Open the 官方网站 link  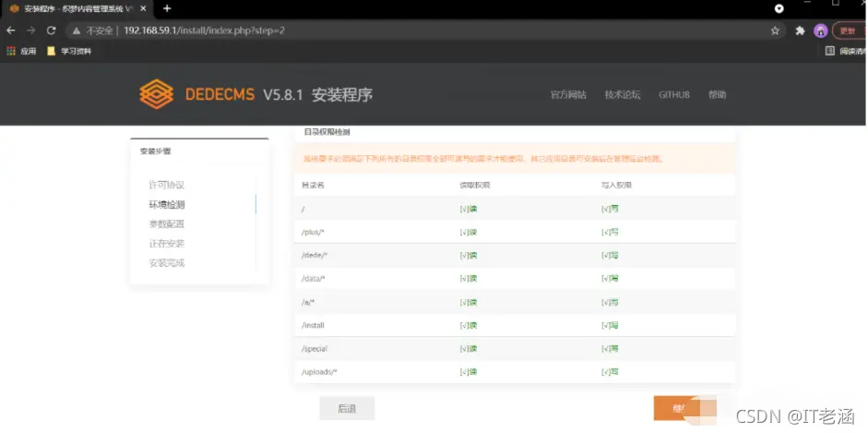tap(568, 95)
